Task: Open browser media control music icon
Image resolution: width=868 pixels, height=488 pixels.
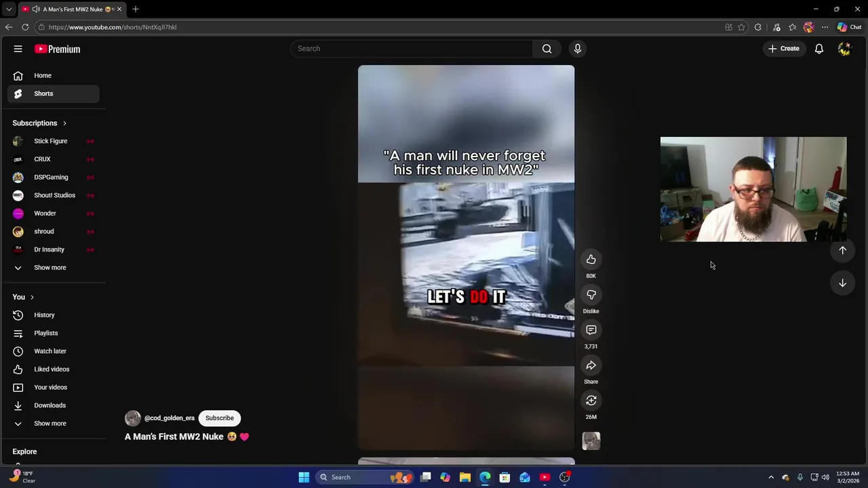Action: coord(776,27)
